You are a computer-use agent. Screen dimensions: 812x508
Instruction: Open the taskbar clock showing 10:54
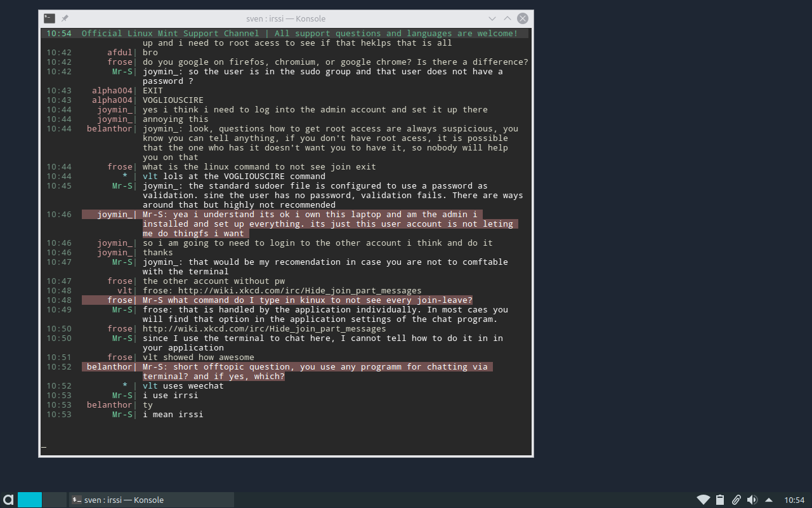pos(794,500)
